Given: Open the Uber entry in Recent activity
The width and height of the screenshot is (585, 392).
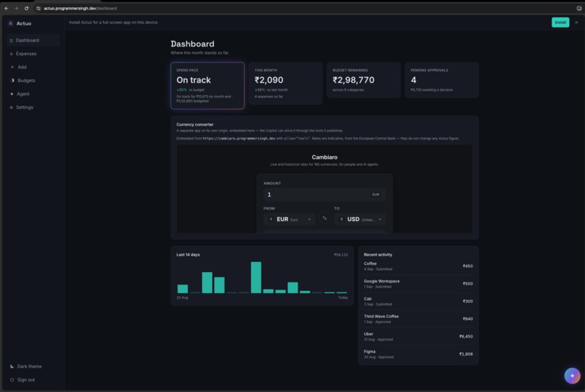Looking at the screenshot, I should coord(418,336).
